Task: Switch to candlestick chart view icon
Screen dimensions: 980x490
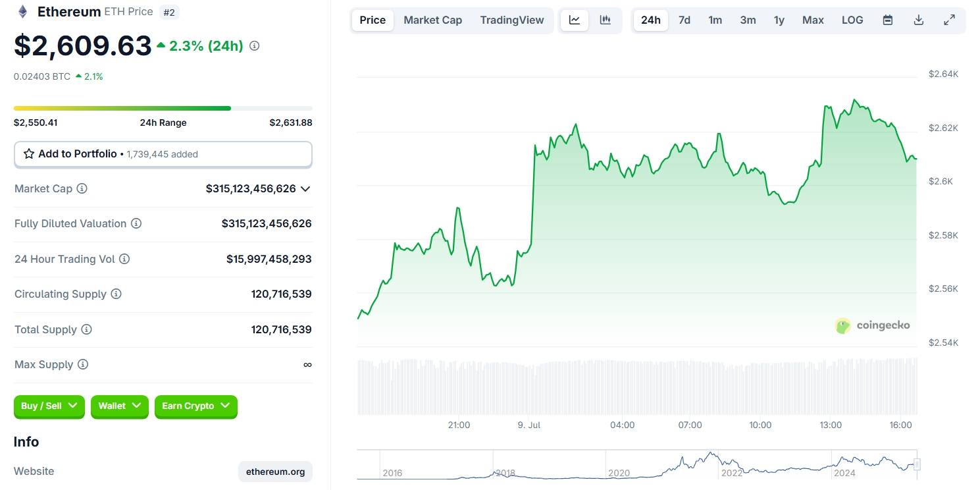Action: [x=606, y=20]
